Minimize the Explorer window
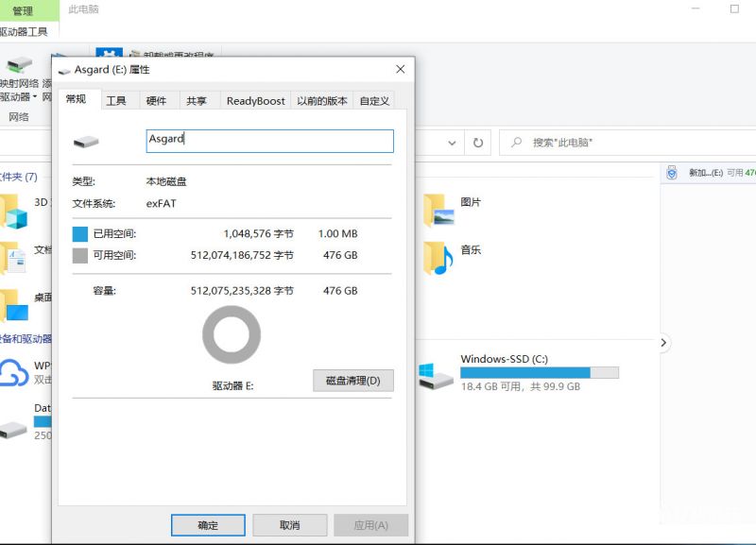This screenshot has height=545, width=756. point(696,9)
